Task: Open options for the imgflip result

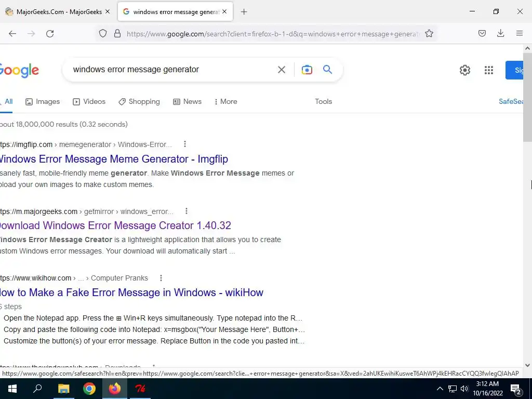Action: point(185,144)
